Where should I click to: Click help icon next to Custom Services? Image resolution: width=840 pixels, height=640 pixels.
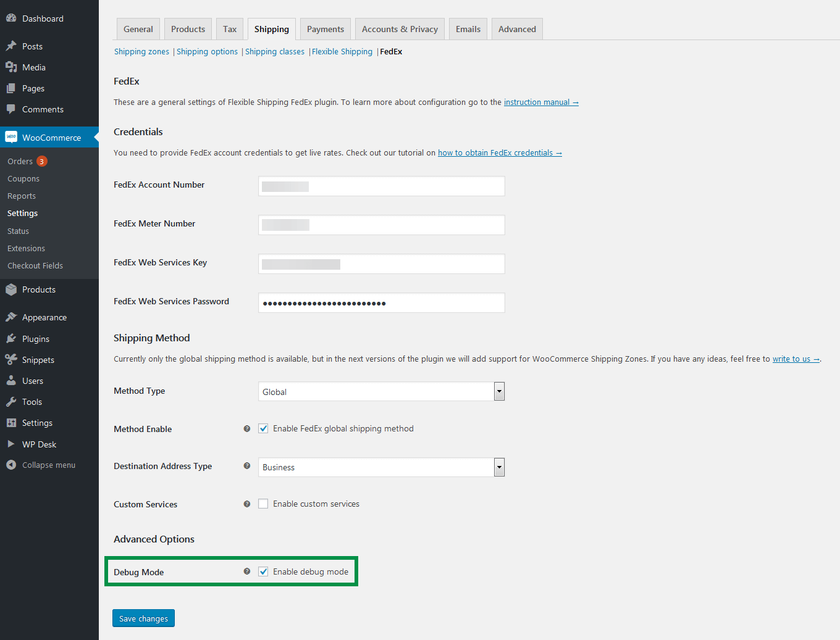(x=247, y=504)
